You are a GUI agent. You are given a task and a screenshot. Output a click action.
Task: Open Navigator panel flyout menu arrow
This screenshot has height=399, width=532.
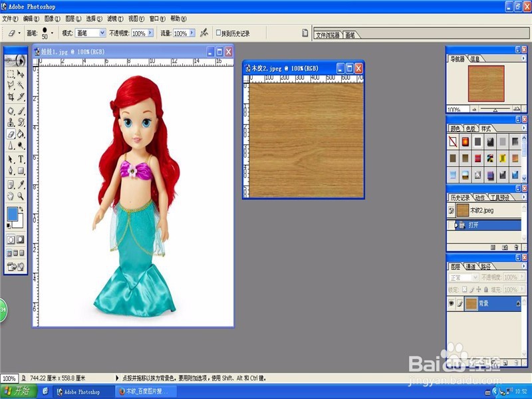523,59
